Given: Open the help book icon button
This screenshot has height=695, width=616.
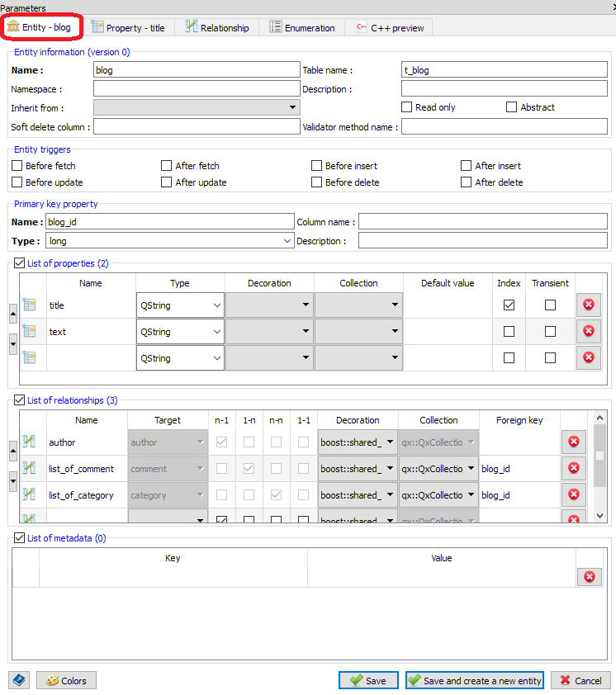Looking at the screenshot, I should point(19,680).
